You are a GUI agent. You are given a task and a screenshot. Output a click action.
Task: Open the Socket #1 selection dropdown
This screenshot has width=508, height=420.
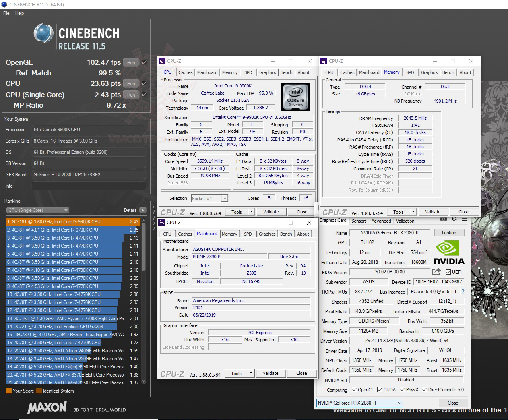(209, 198)
